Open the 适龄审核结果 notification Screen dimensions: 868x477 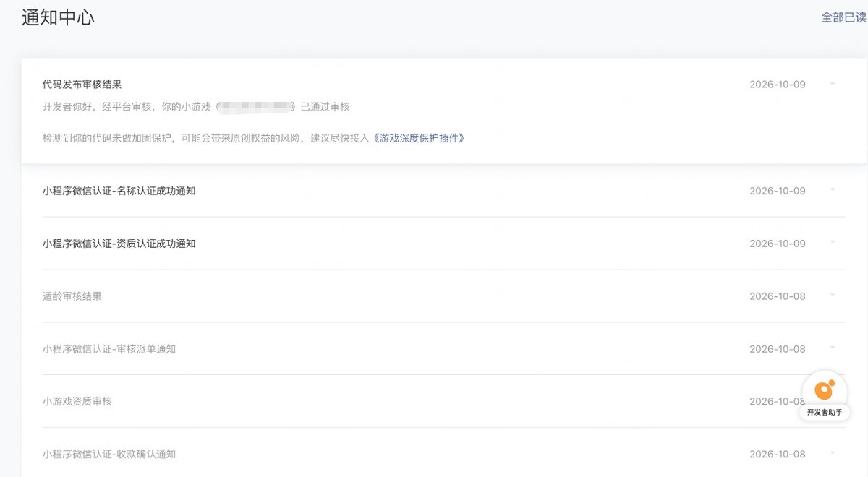[72, 296]
